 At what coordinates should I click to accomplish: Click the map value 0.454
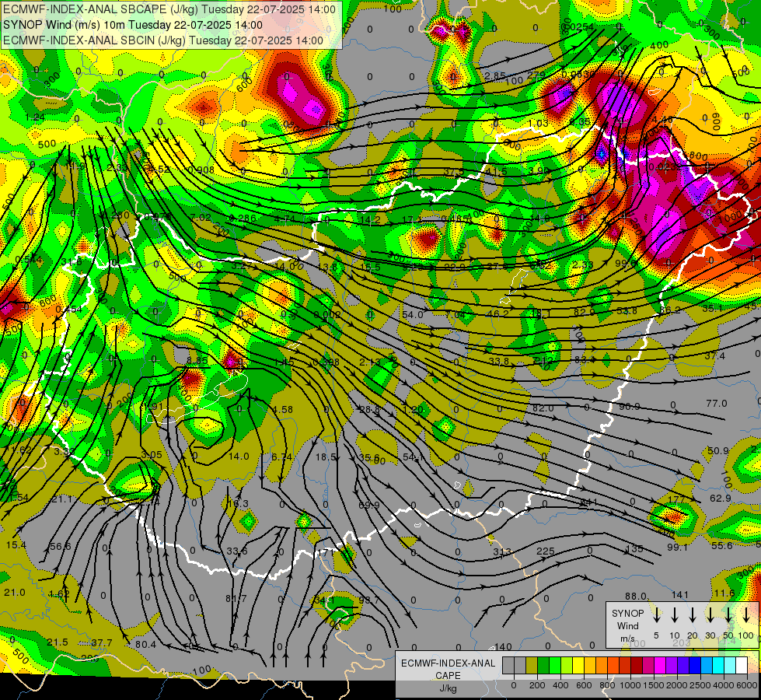pyautogui.click(x=68, y=310)
